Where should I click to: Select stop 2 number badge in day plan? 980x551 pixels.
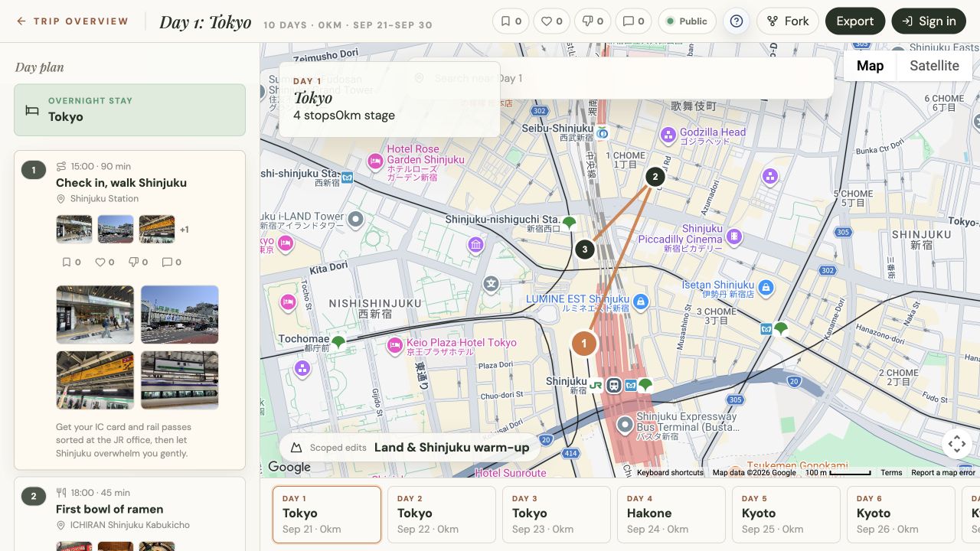pyautogui.click(x=34, y=497)
